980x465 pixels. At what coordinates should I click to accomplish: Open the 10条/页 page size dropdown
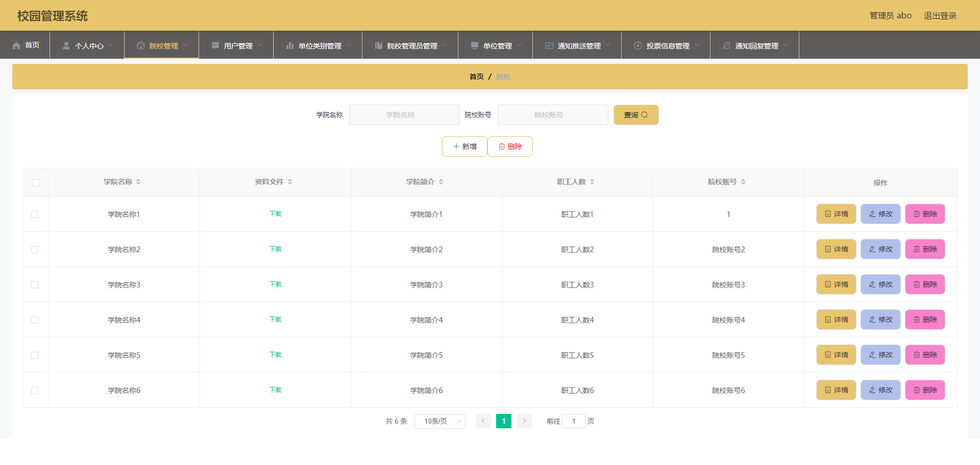(x=440, y=421)
